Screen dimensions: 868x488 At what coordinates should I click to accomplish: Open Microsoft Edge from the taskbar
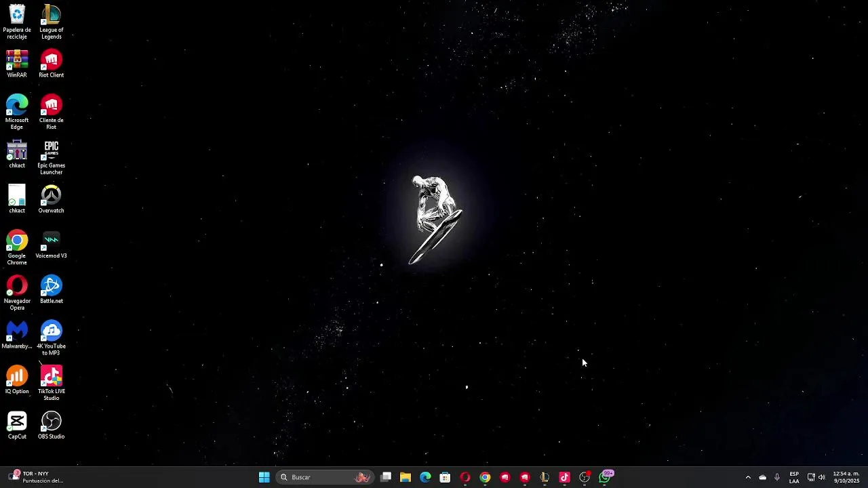tap(425, 477)
